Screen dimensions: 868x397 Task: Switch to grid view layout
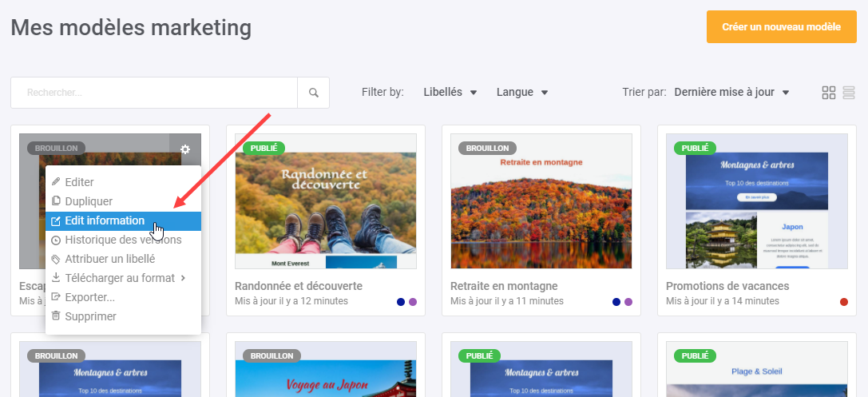[829, 93]
